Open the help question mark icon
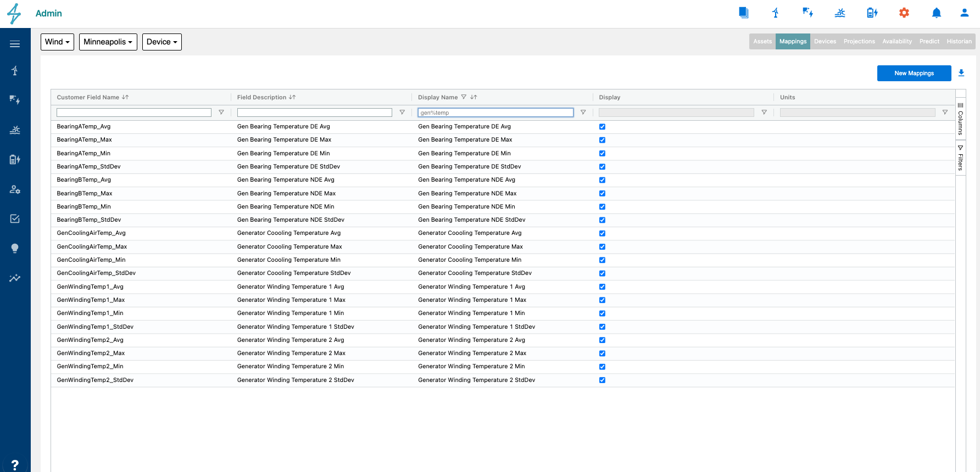The image size is (980, 472). click(x=15, y=465)
